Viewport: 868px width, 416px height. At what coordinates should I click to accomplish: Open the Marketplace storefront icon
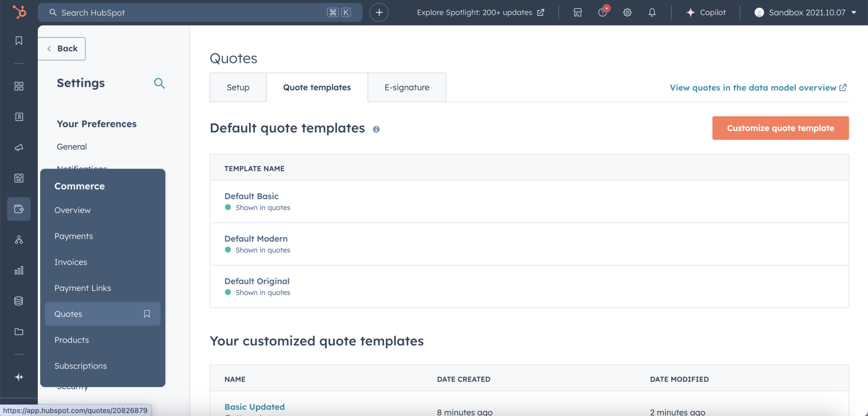(577, 13)
